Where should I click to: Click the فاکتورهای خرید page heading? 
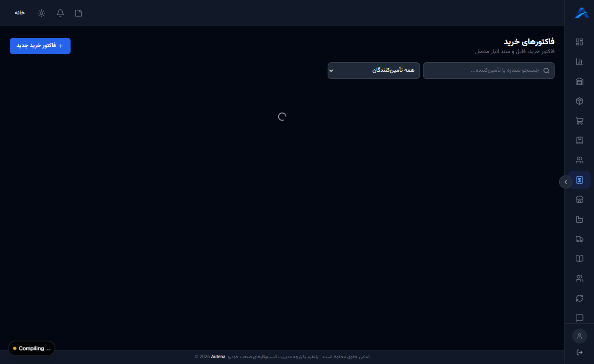coord(529,42)
